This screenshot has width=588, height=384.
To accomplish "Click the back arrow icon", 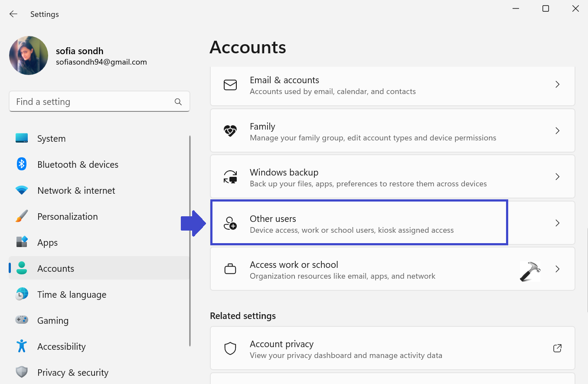I will pos(13,14).
